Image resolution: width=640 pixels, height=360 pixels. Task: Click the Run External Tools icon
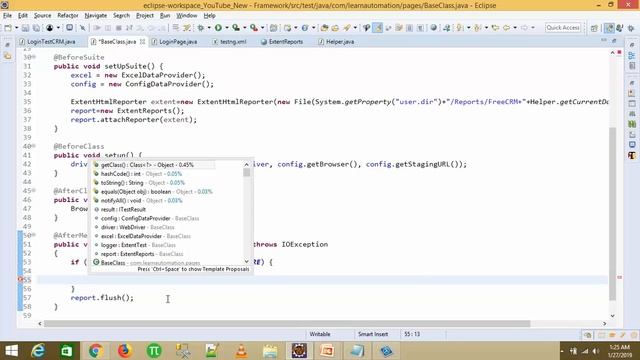click(253, 28)
